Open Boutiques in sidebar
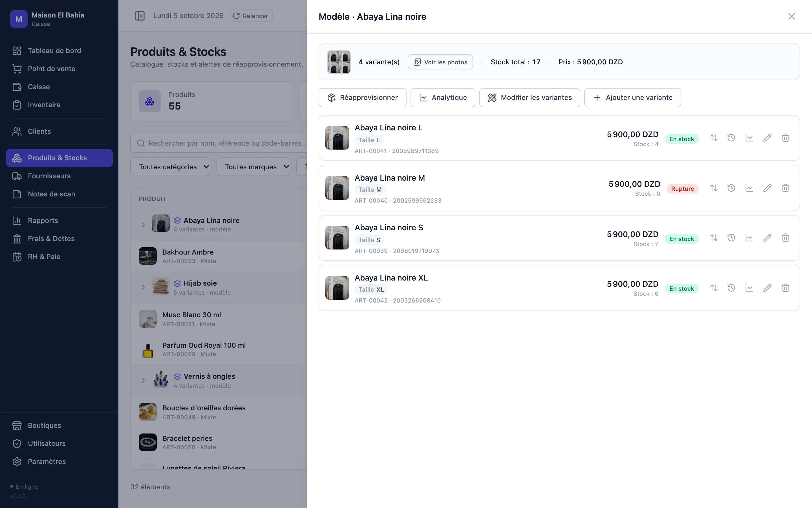This screenshot has width=812, height=508. click(x=59, y=426)
